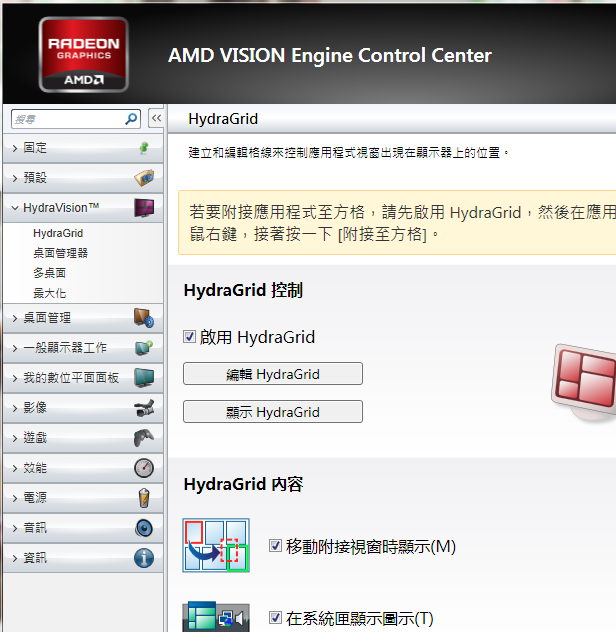
Task: Click the 電源 battery icon
Action: [144, 498]
